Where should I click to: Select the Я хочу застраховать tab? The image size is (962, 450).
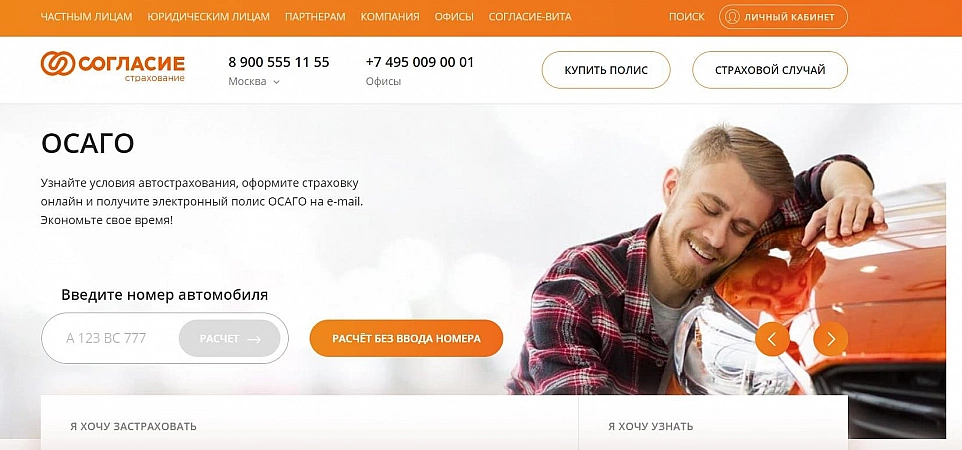click(133, 426)
